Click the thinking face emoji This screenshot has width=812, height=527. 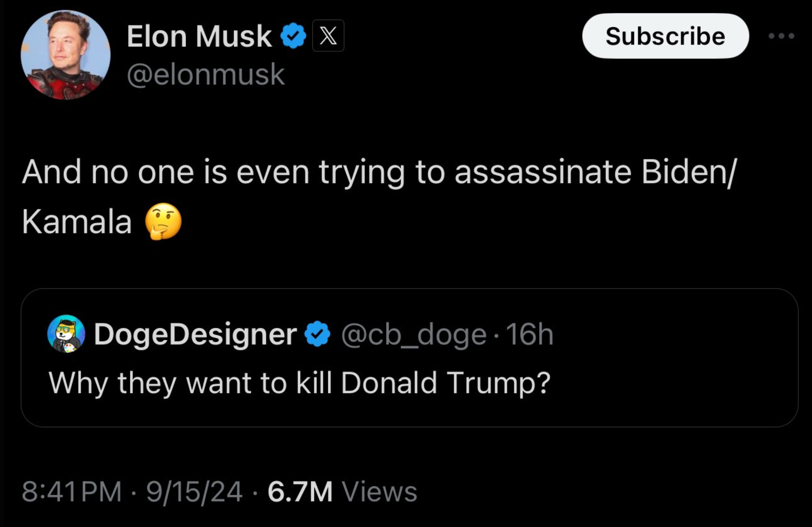coord(163,221)
